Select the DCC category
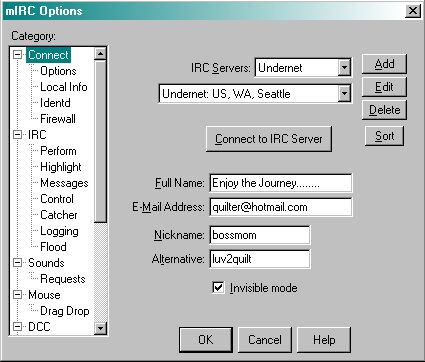 point(39,327)
